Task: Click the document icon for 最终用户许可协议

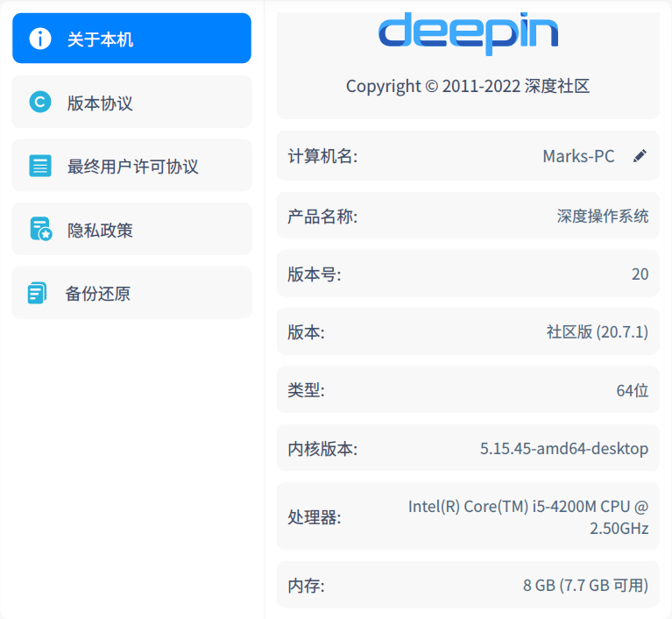Action: point(39,166)
